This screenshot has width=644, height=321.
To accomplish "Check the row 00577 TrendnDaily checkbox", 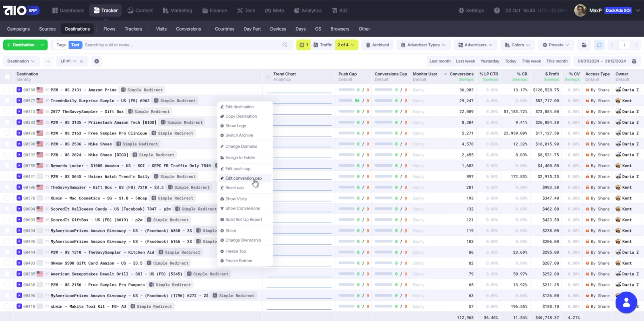I will (7, 101).
